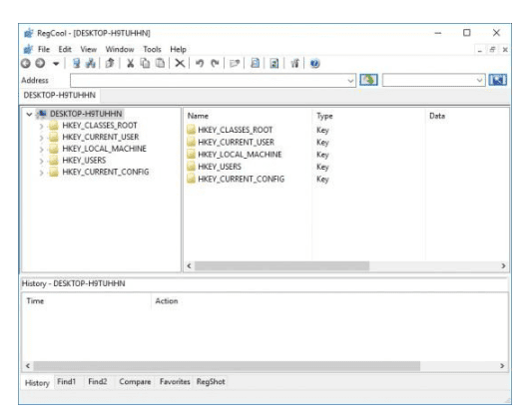Collapse the DESKTOP-H9TUHHN tree root
This screenshot has width=529, height=420.
[x=29, y=114]
